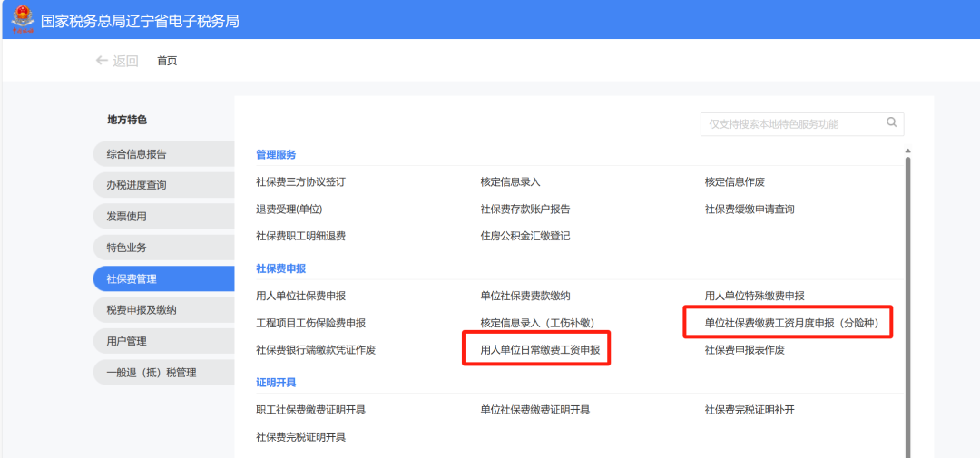
Task: Click 社保费三方协议签订 link
Action: point(300,181)
